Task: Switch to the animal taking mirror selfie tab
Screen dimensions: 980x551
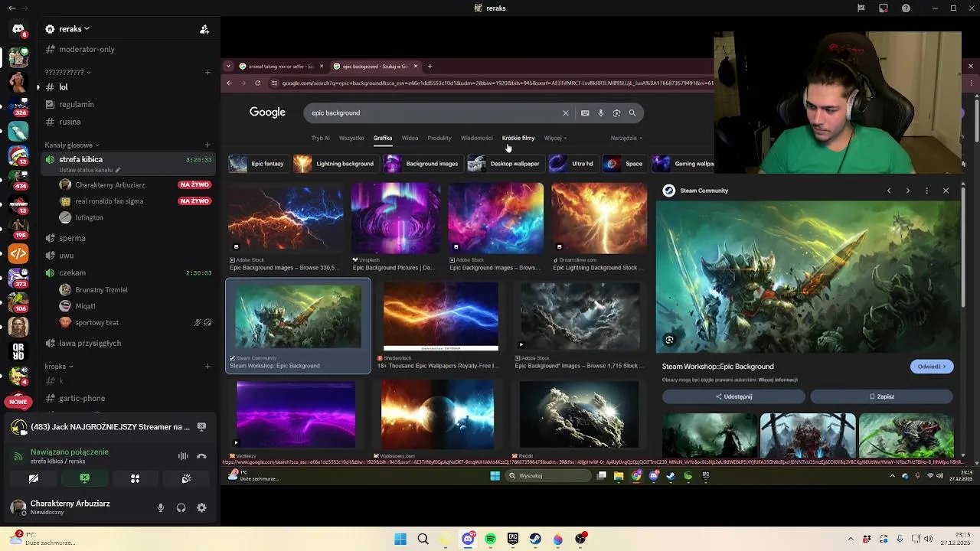Action: pyautogui.click(x=280, y=66)
